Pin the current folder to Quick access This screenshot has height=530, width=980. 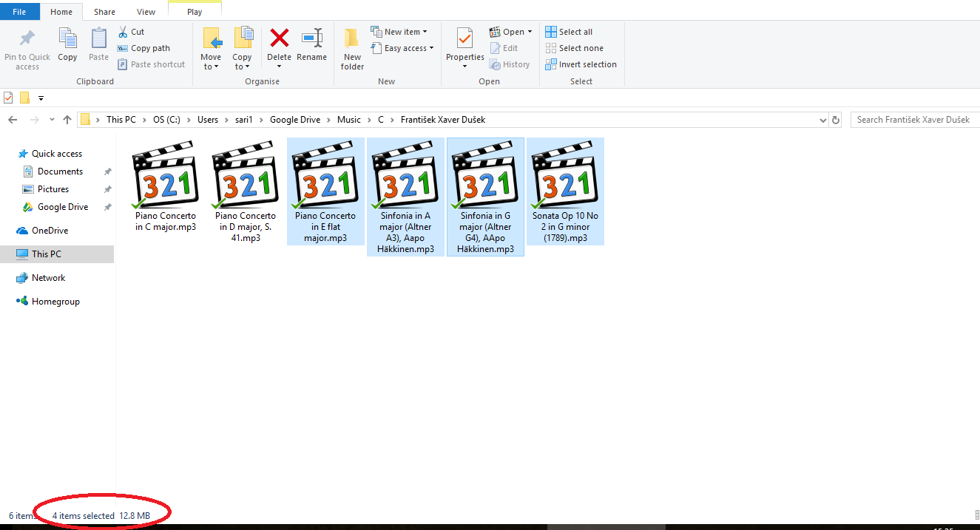27,47
